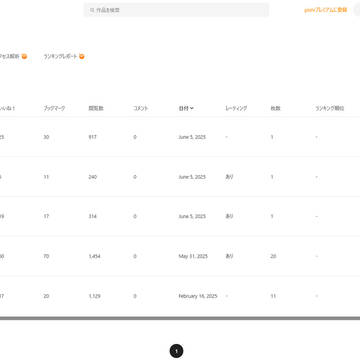Click the 枚数 value 20 in the May 31 row

pos(273,256)
